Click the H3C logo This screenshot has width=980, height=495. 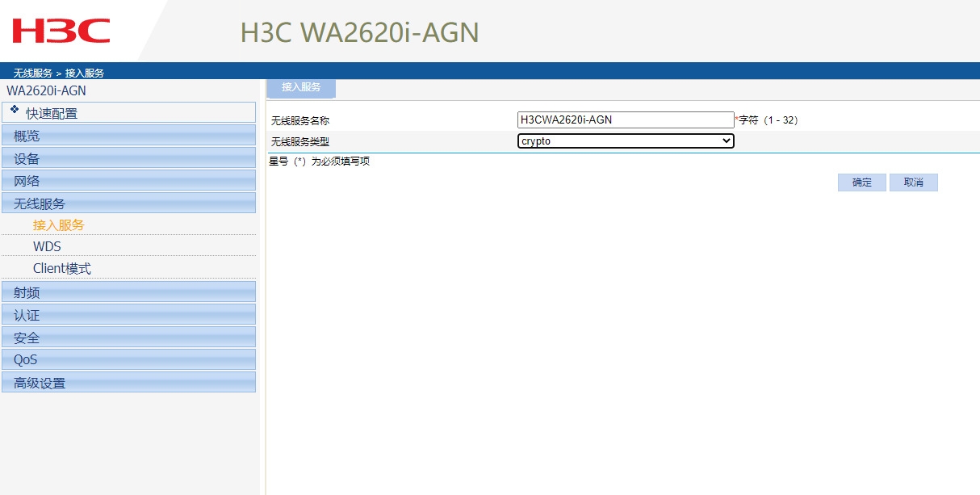(61, 31)
